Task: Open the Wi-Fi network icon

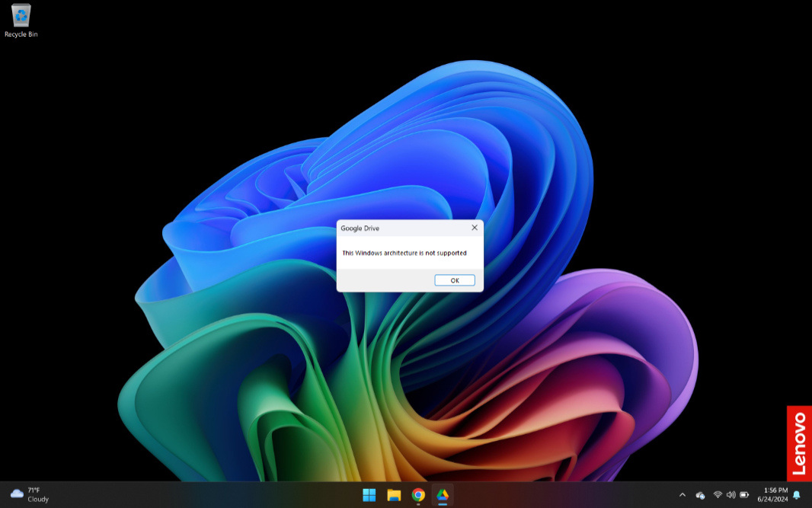Action: point(718,495)
